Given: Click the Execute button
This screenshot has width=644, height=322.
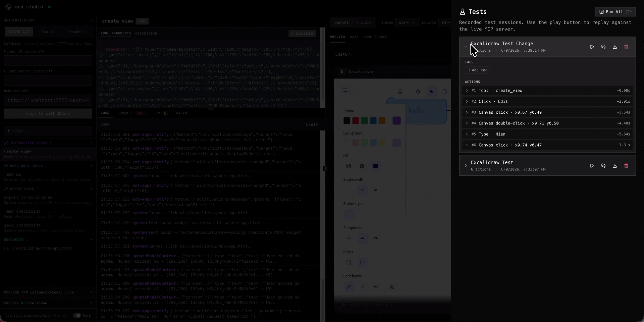Looking at the screenshot, I should [x=302, y=34].
